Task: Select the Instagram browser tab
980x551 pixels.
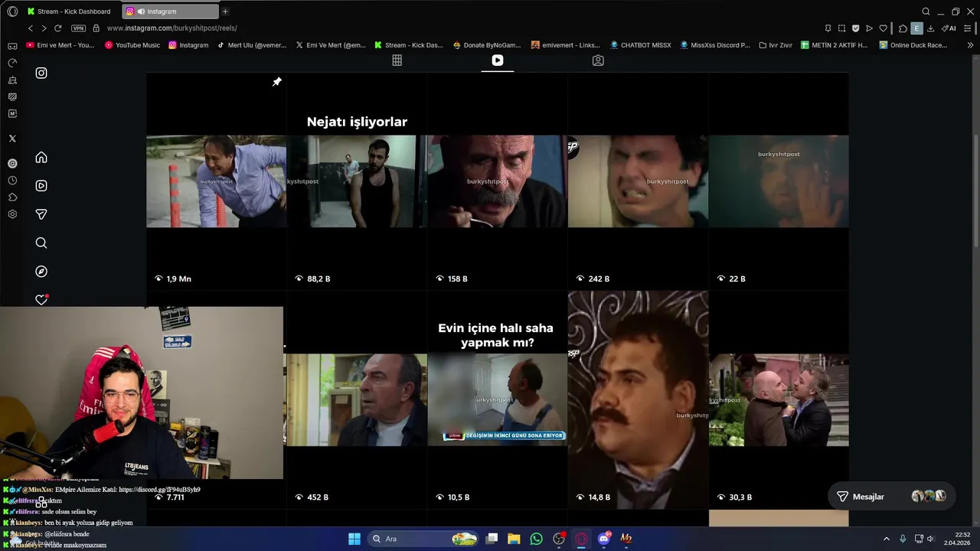Action: coord(169,11)
